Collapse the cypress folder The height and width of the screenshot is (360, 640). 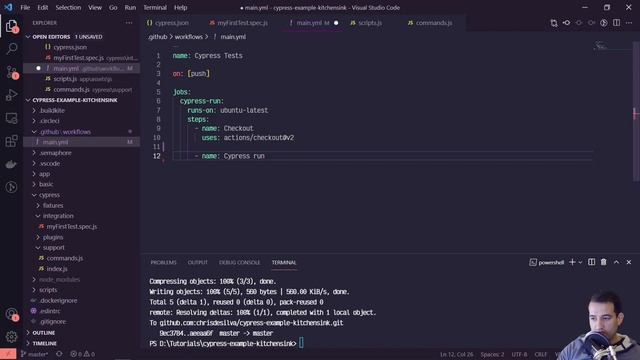point(81,195)
